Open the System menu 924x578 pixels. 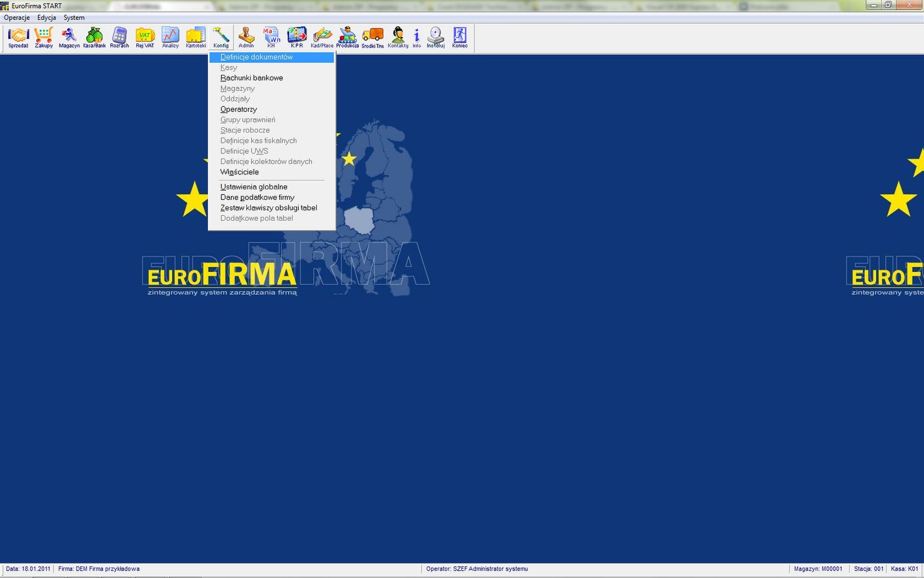point(74,18)
